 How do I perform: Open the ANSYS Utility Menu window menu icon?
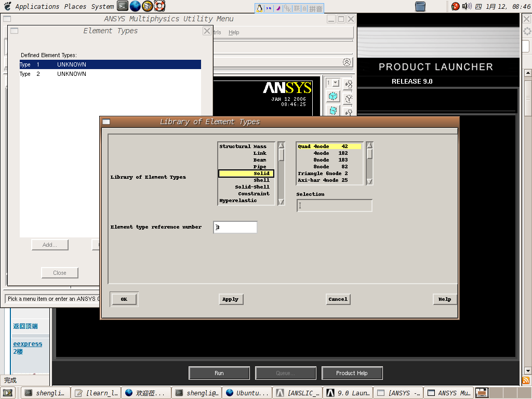(7, 19)
